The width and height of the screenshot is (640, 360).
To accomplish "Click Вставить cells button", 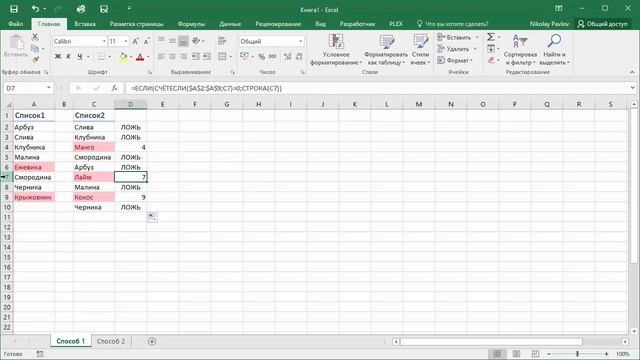I will click(458, 37).
